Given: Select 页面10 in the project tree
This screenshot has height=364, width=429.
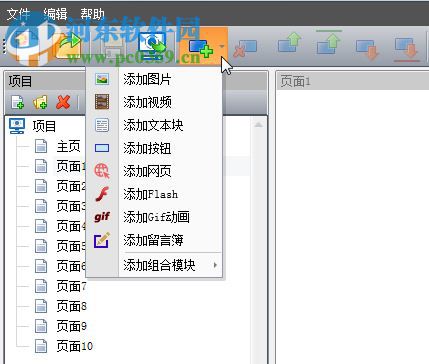Looking at the screenshot, I should [x=75, y=346].
